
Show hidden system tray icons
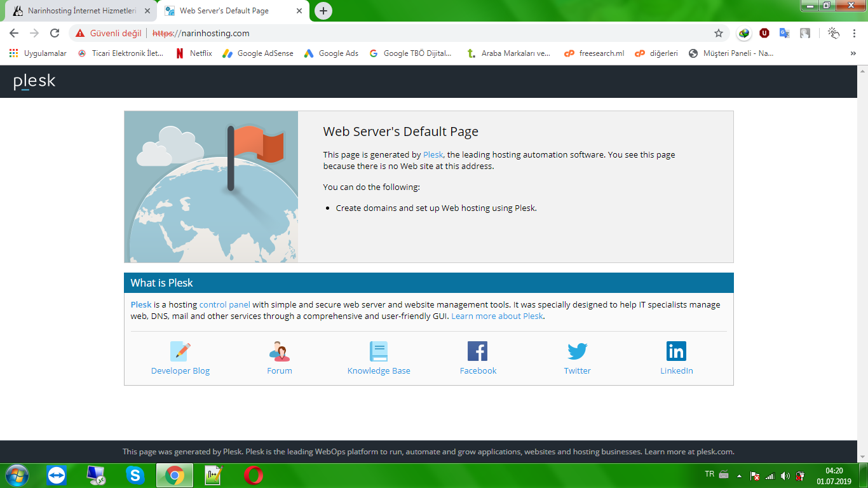740,475
